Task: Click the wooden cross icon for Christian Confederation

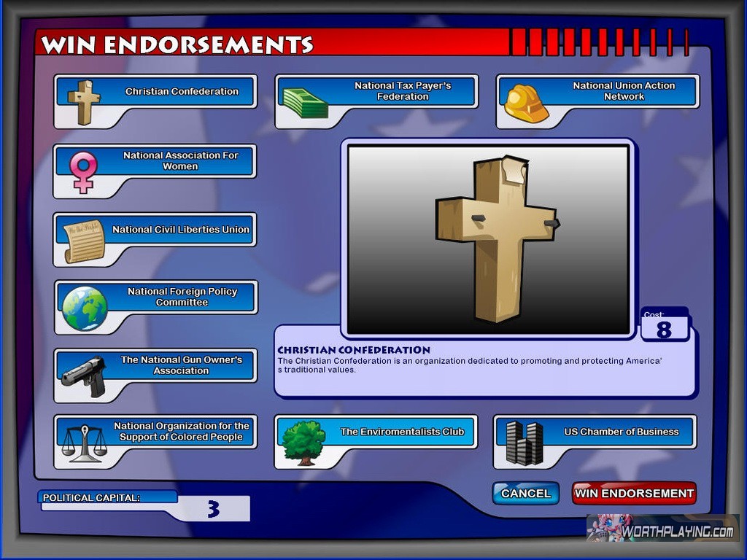Action: click(84, 102)
